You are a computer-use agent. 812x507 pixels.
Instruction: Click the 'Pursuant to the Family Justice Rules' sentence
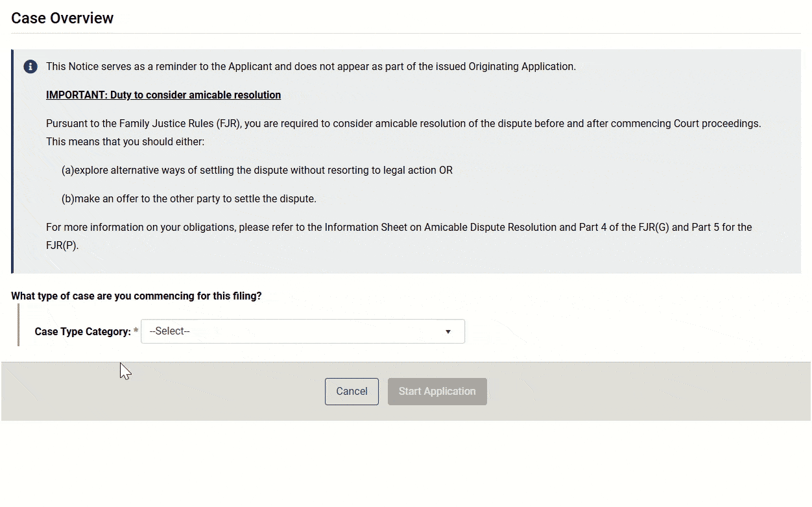tap(259, 124)
